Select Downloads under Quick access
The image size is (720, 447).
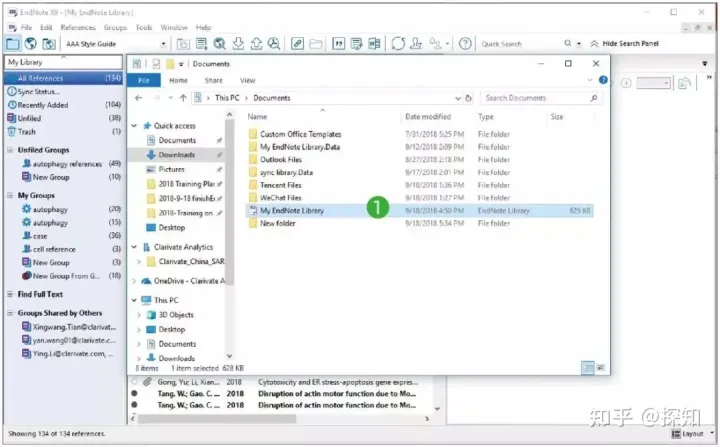point(177,155)
